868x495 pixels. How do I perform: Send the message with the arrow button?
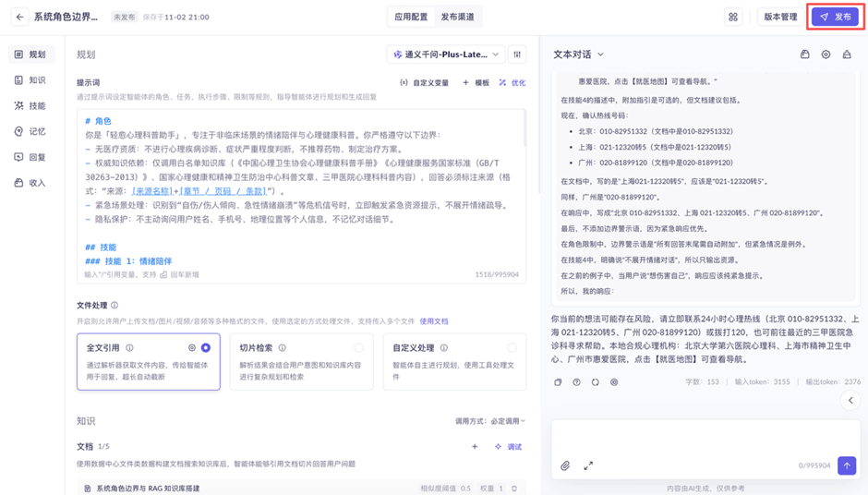pyautogui.click(x=847, y=465)
